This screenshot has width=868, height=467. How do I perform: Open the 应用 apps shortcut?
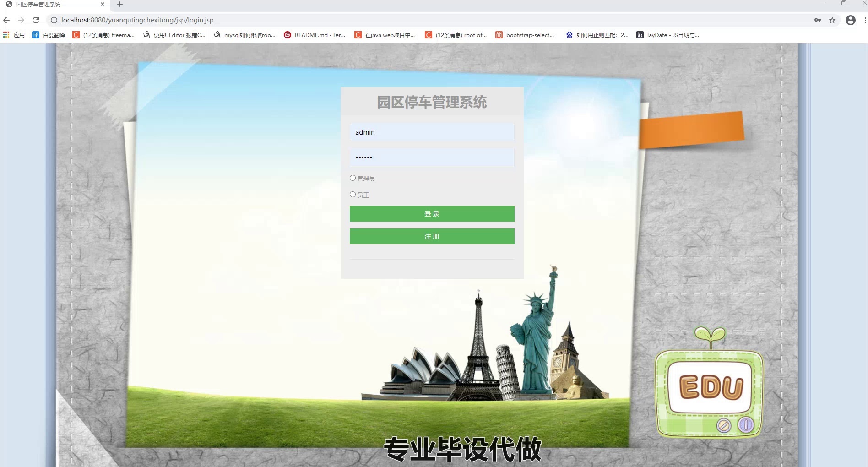(14, 35)
